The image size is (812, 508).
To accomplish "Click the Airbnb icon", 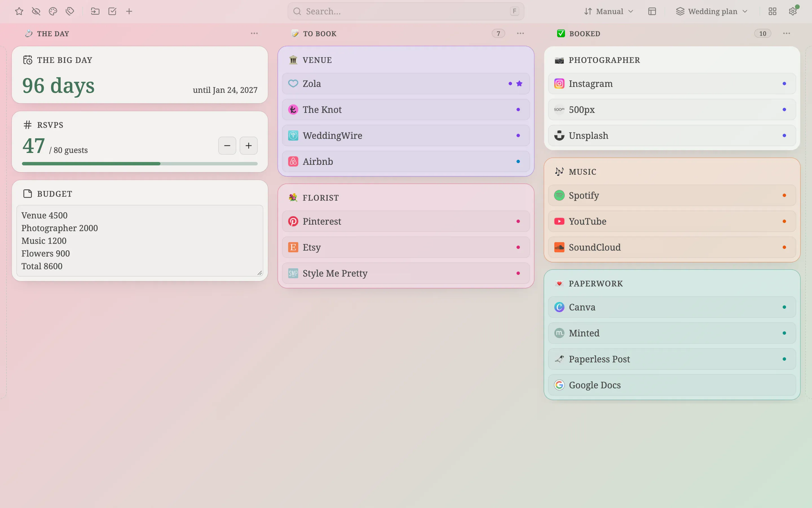I will 293,162.
